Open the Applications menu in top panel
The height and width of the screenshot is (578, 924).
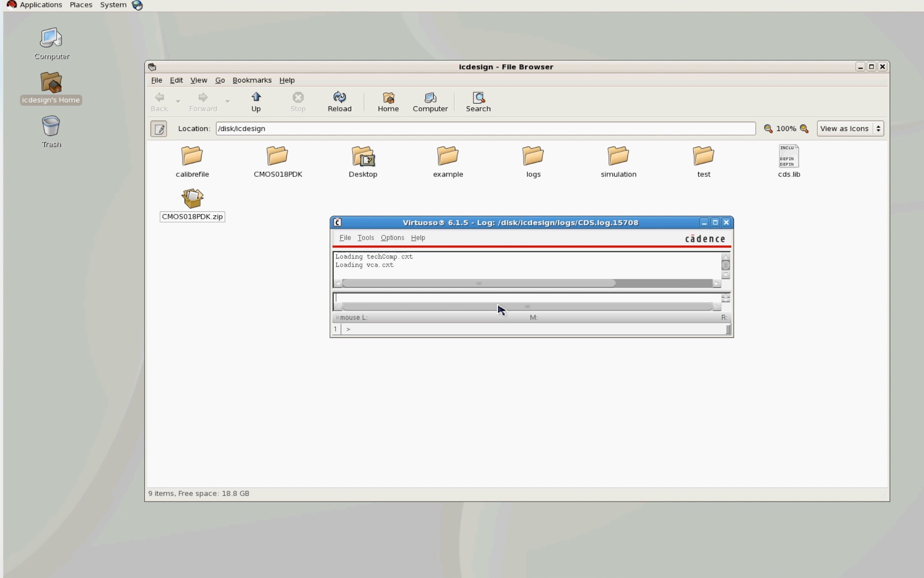click(x=41, y=5)
